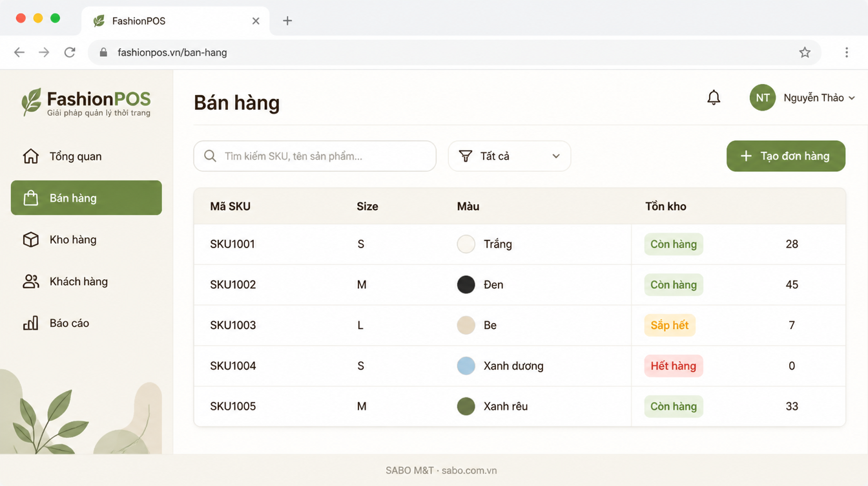This screenshot has height=486, width=868.
Task: Click stock quantity 28
Action: 792,244
